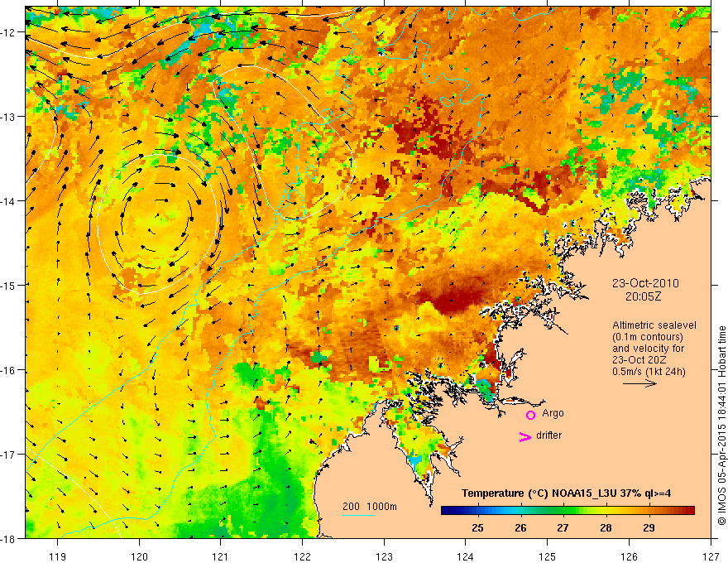
Task: Click the 'and velocity for' caption line
Action: coord(648,349)
